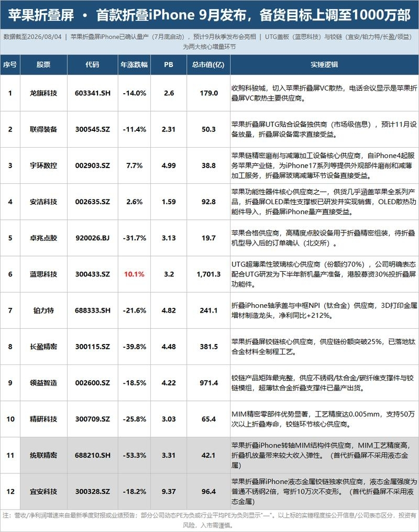Click 卓兆点胶 logic text about 点胶设备

coord(323,238)
